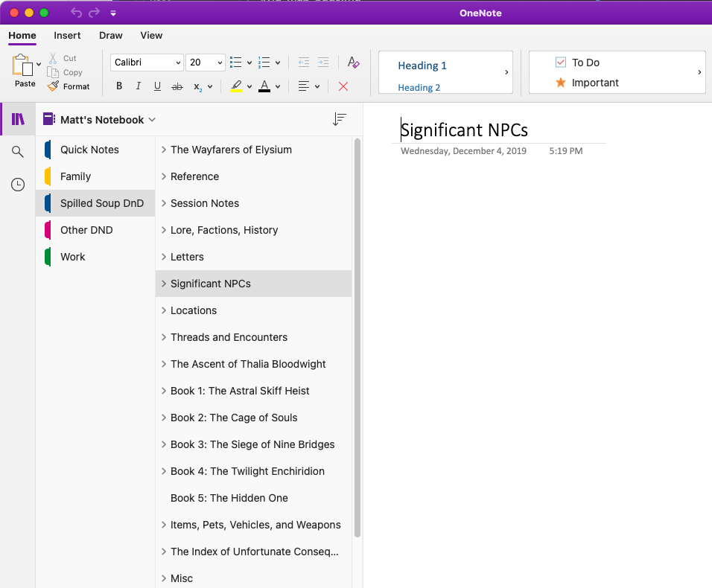Open the Calibri font dropdown

tap(146, 62)
